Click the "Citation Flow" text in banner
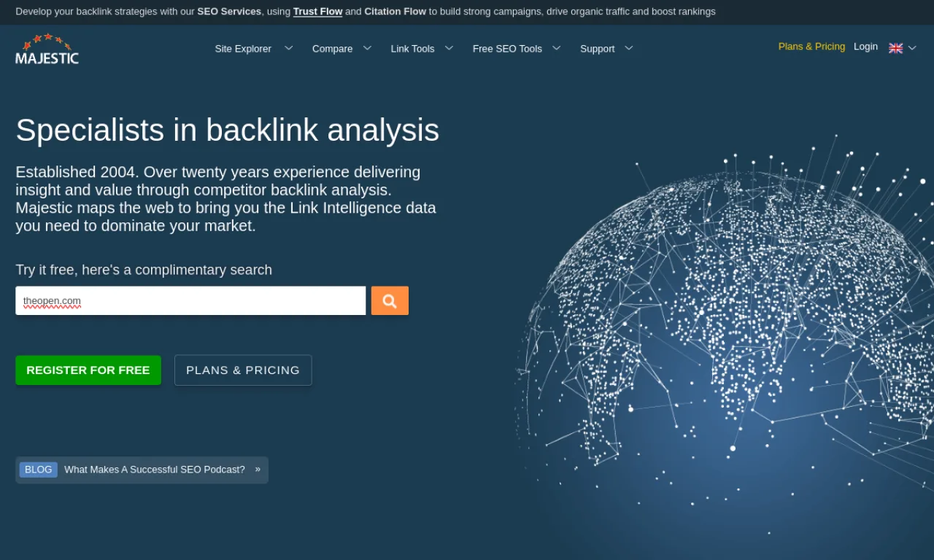This screenshot has height=560, width=934. (x=395, y=12)
